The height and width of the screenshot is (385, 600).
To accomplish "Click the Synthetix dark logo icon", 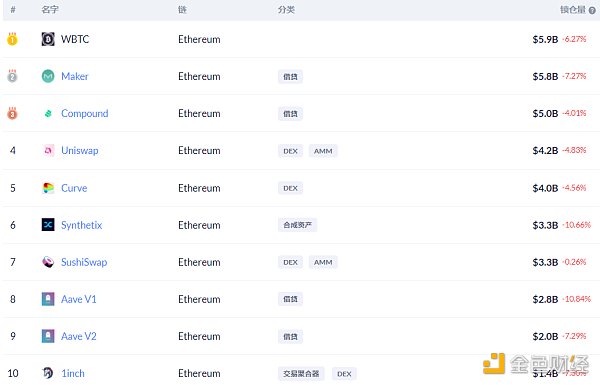I will point(48,225).
